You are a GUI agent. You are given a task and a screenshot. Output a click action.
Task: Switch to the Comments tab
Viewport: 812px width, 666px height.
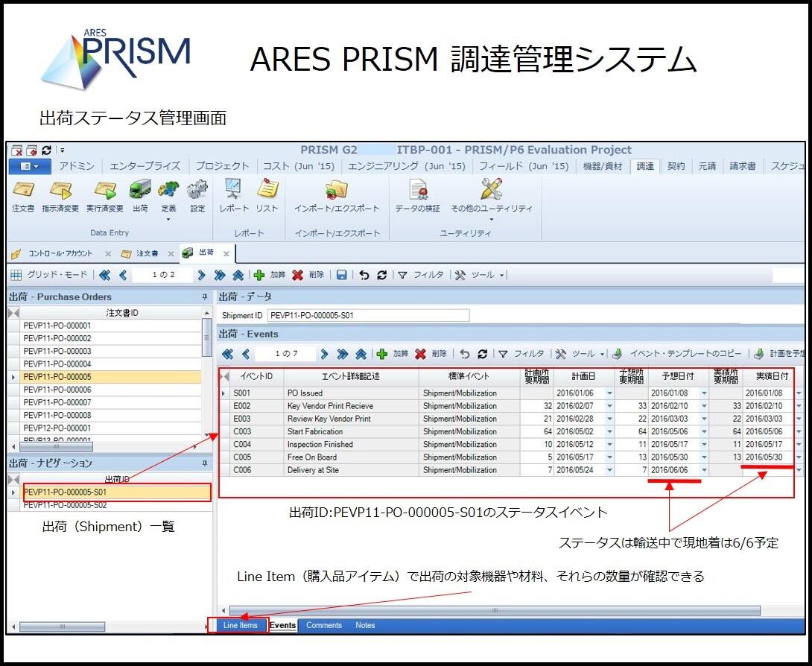point(323,625)
